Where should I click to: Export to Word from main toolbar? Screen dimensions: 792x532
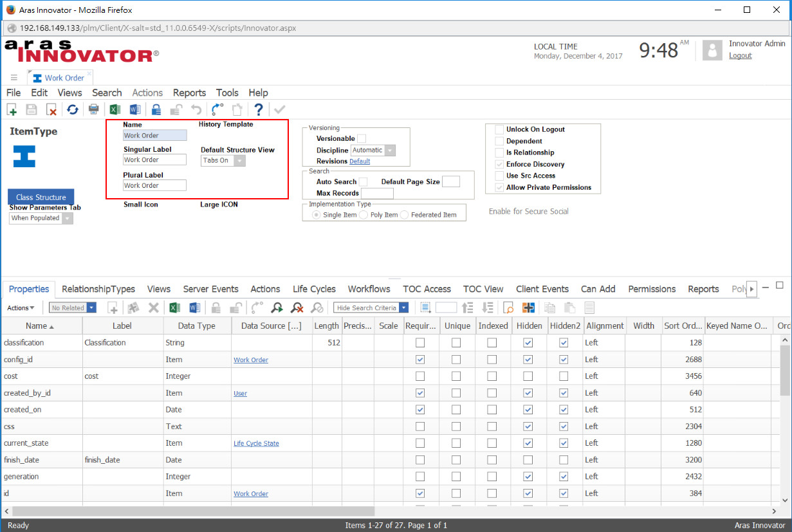(x=135, y=109)
